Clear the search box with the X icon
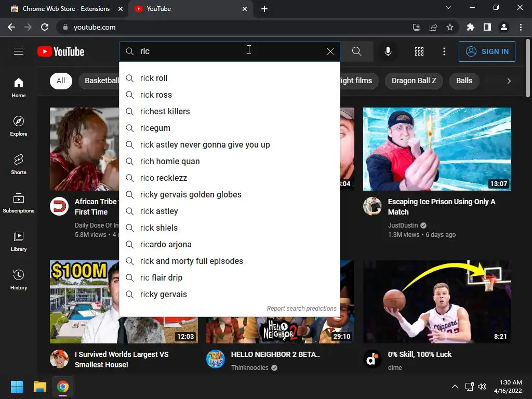 point(330,51)
